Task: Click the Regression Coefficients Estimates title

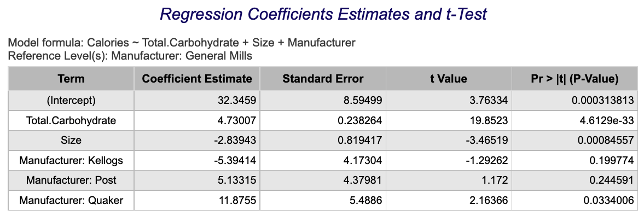Action: (323, 14)
